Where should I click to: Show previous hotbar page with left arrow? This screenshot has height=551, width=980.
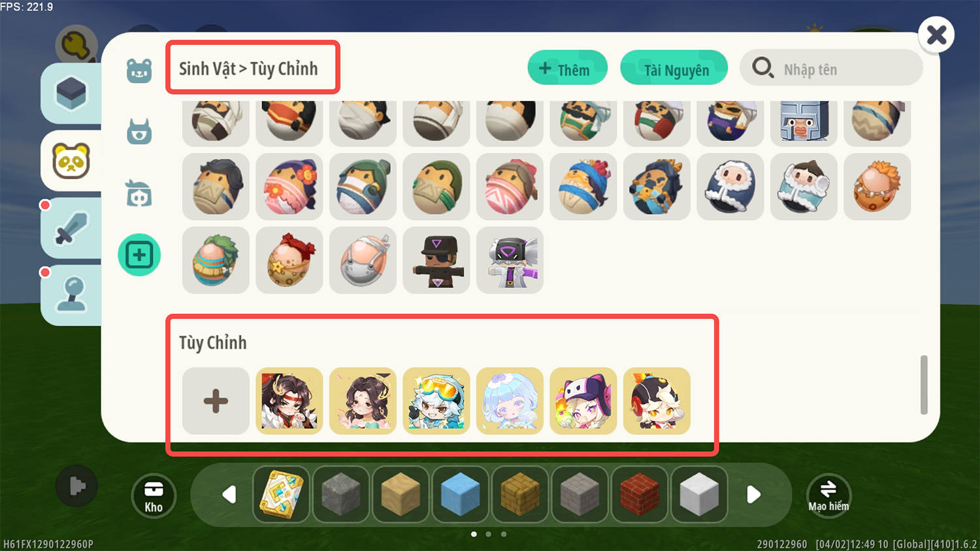click(x=229, y=495)
